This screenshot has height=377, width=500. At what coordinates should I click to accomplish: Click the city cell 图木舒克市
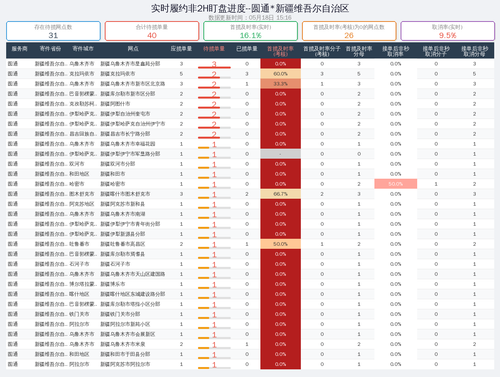pyautogui.click(x=82, y=194)
